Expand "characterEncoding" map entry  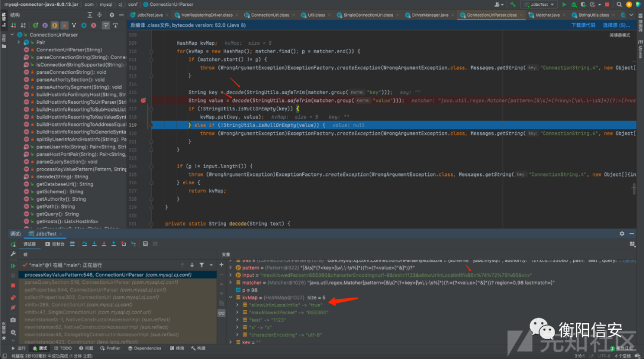tap(237, 335)
